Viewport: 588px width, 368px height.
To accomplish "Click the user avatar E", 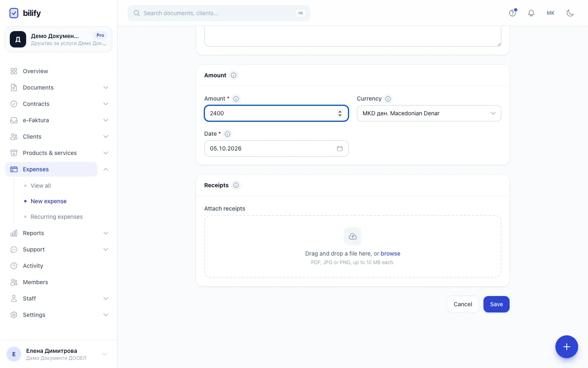I will pyautogui.click(x=14, y=354).
